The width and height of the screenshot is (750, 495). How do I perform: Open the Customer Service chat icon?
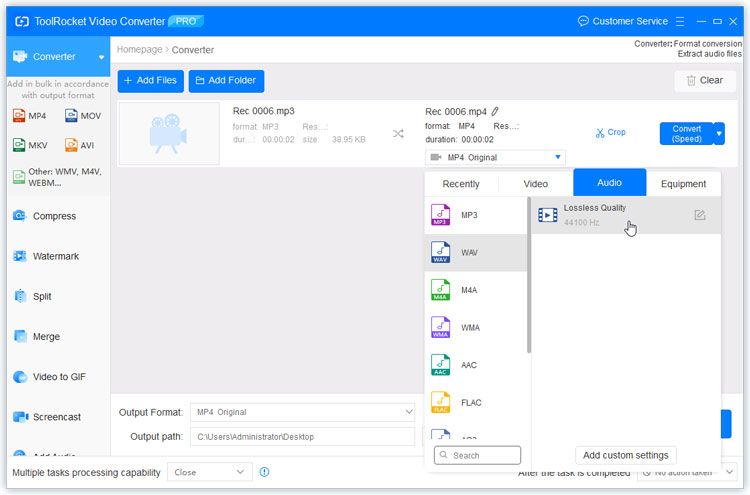point(583,21)
